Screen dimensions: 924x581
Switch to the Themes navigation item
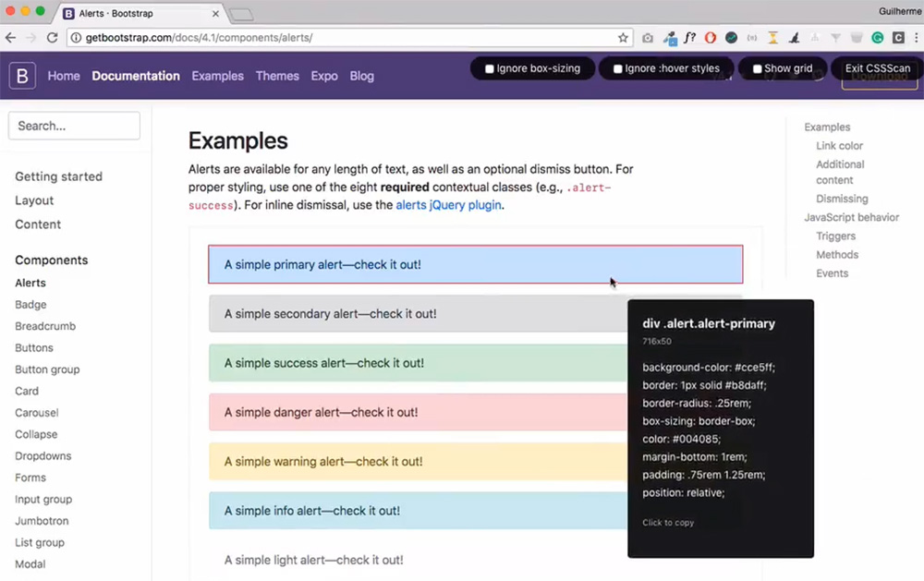(x=277, y=76)
